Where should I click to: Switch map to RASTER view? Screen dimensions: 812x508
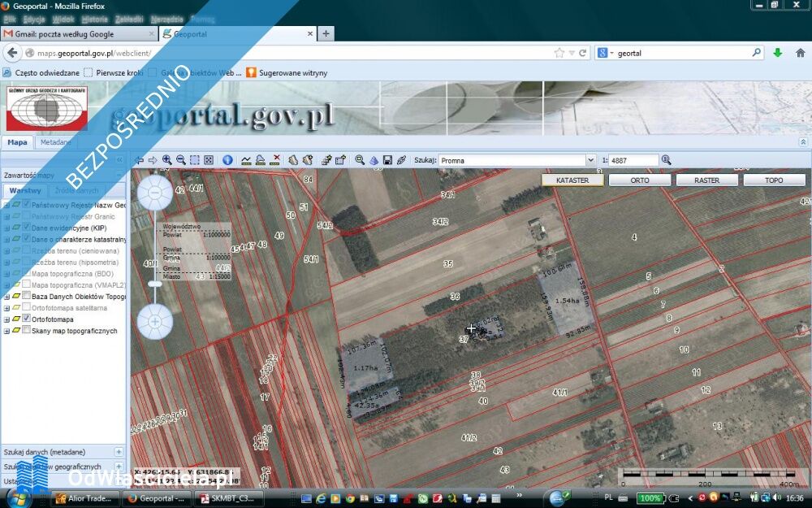click(x=707, y=180)
